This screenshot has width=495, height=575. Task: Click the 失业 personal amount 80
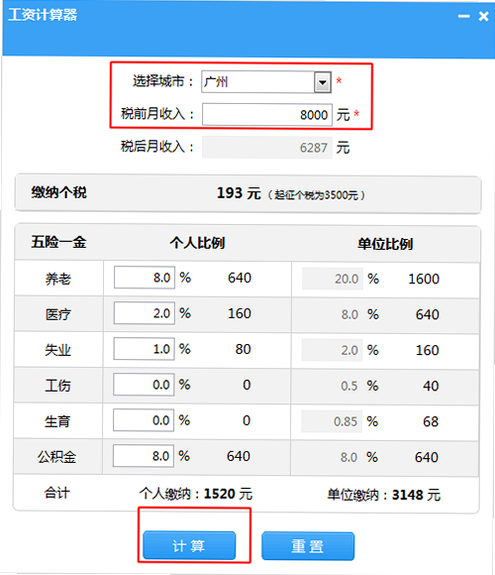tap(243, 349)
